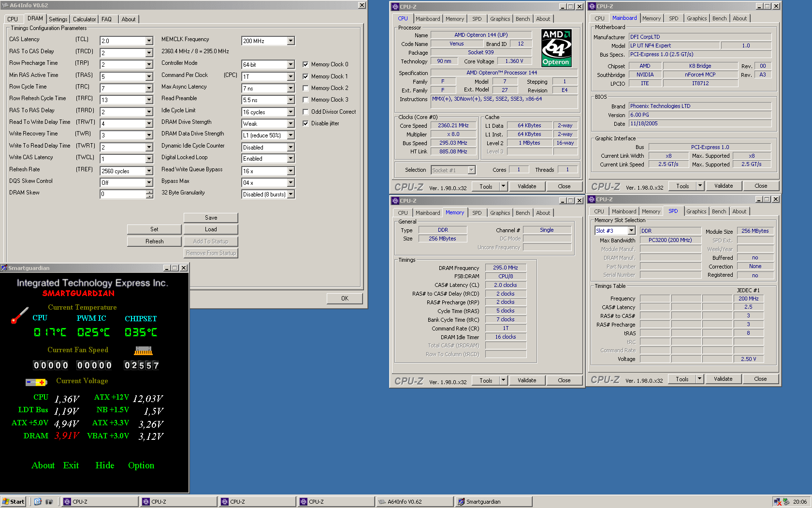Click the system clock showing 20:06
Image resolution: width=812 pixels, height=508 pixels.
(799, 502)
